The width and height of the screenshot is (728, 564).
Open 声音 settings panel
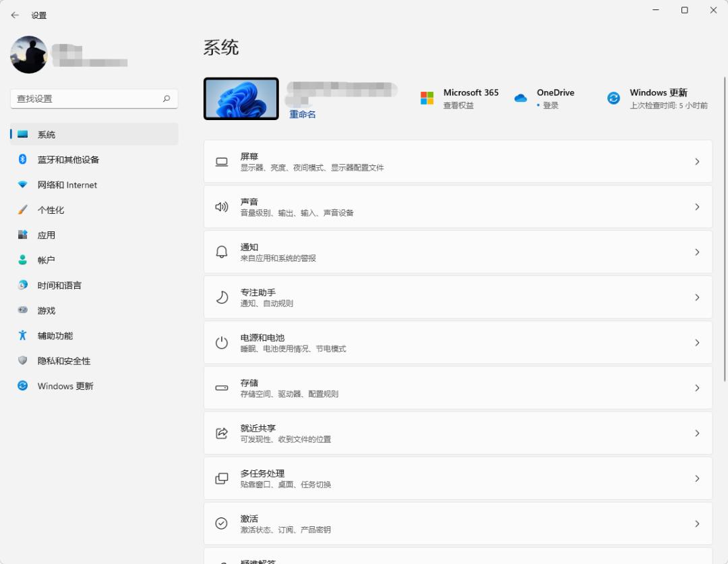coord(458,206)
